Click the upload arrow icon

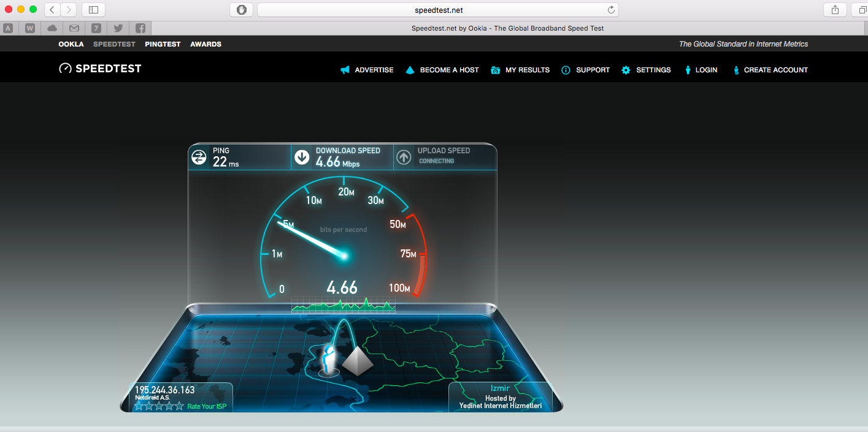[404, 157]
